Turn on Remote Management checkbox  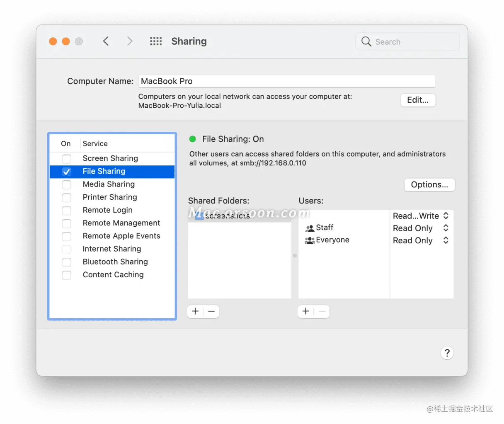(x=66, y=223)
